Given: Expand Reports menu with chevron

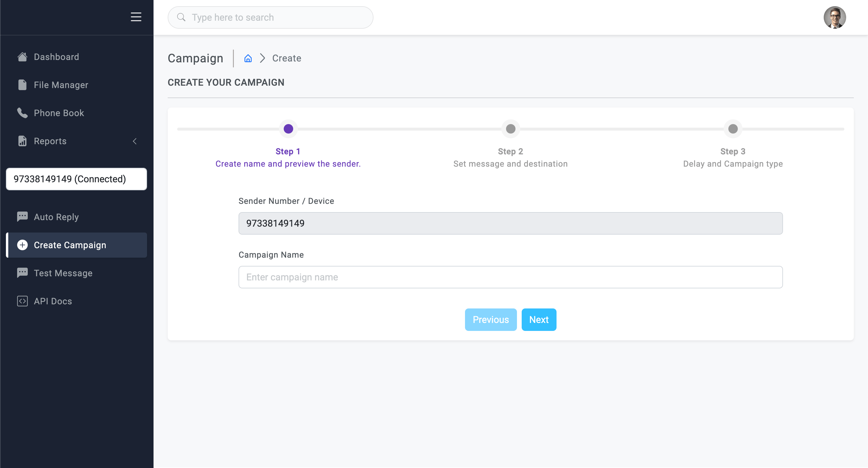Looking at the screenshot, I should (134, 141).
